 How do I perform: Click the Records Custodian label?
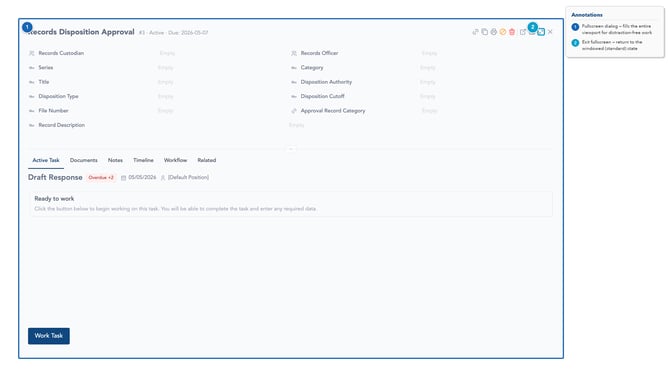pyautogui.click(x=61, y=53)
